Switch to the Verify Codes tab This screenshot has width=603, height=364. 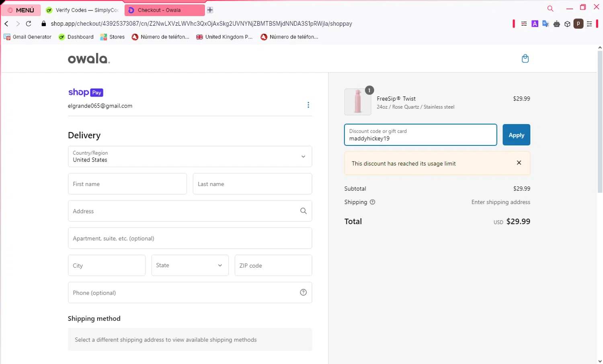pos(83,10)
